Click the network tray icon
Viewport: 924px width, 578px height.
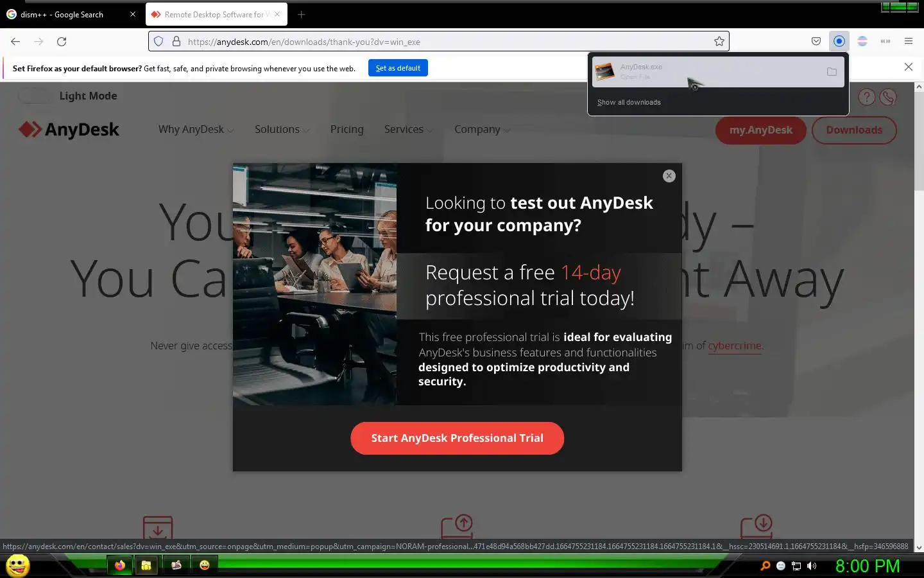pyautogui.click(x=796, y=566)
